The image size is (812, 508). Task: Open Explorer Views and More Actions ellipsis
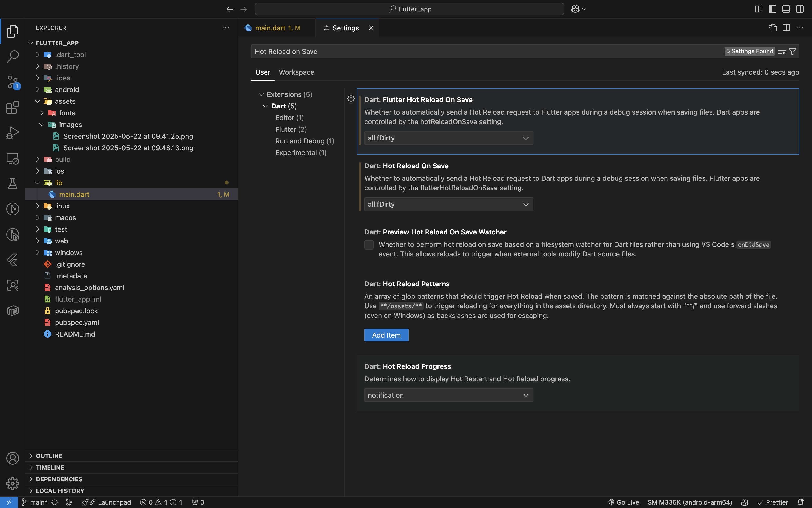226,28
